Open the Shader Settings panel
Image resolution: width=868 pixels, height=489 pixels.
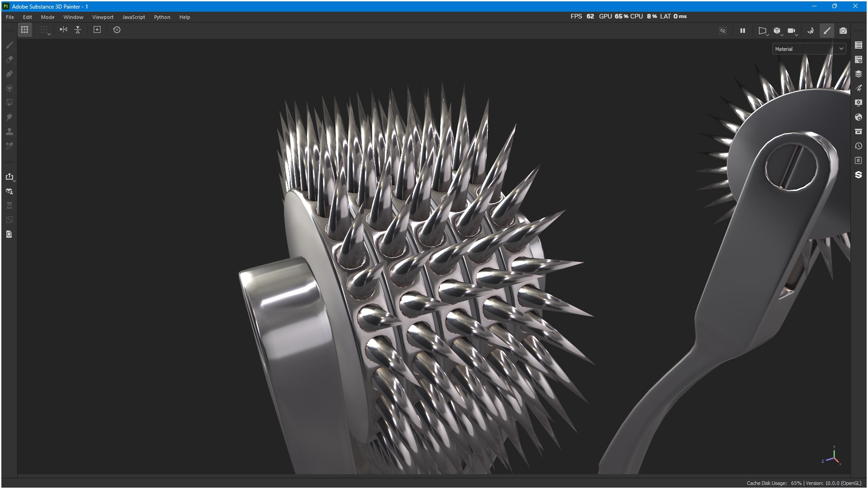pos(859,117)
